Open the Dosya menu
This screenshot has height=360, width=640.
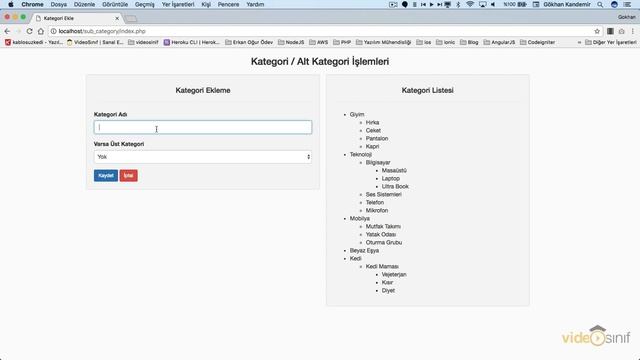point(59,4)
